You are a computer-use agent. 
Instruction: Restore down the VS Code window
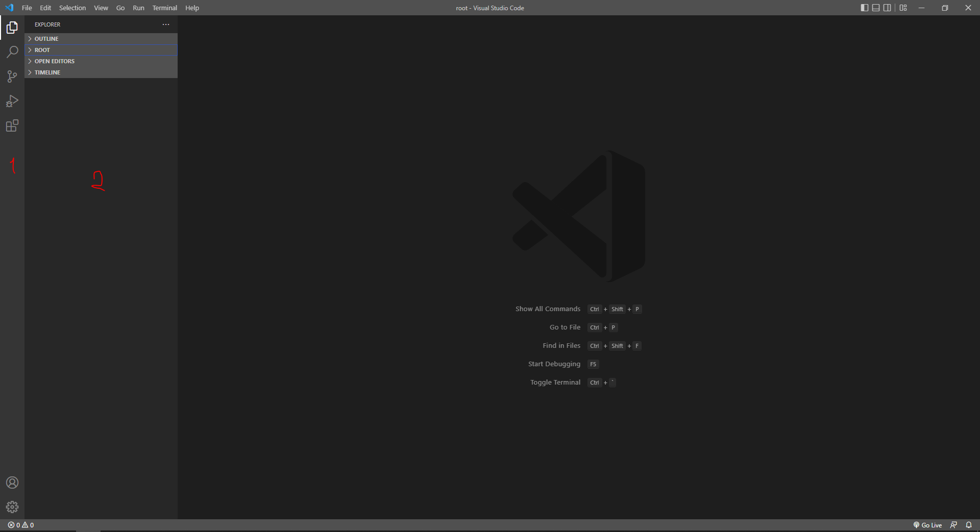pos(945,8)
